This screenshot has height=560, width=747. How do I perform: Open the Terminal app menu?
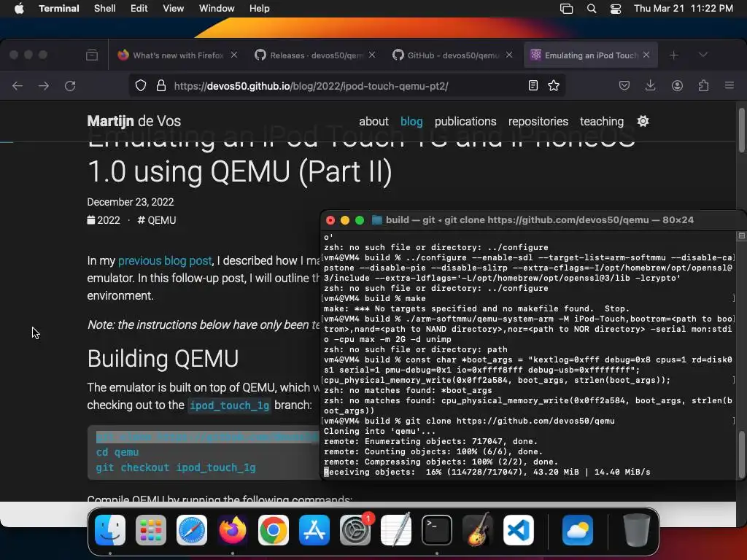[59, 8]
